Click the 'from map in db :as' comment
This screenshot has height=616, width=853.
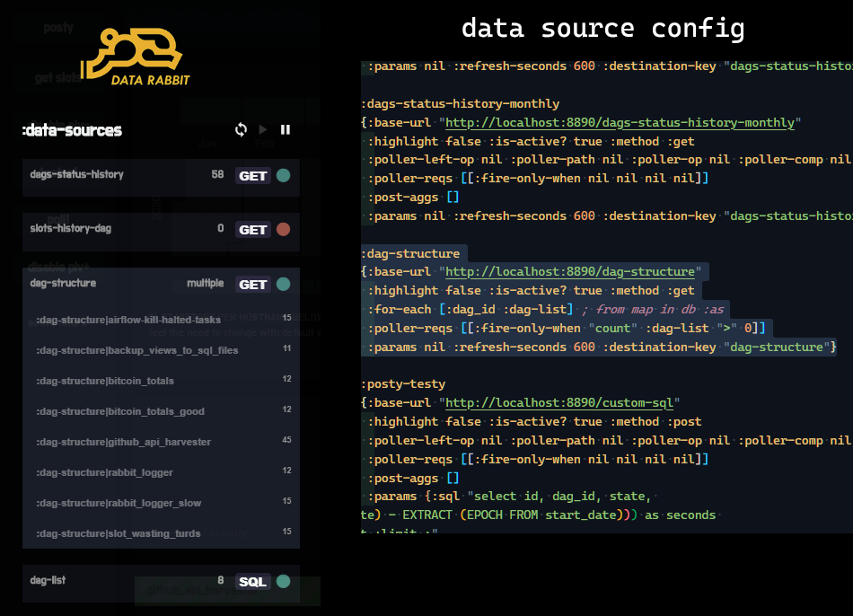coord(659,310)
